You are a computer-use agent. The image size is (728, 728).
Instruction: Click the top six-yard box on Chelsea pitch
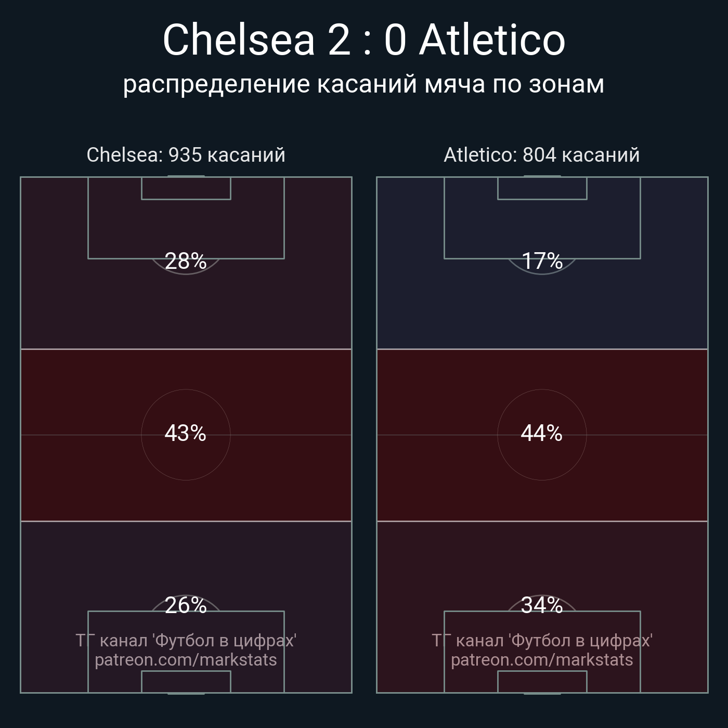coord(186,188)
